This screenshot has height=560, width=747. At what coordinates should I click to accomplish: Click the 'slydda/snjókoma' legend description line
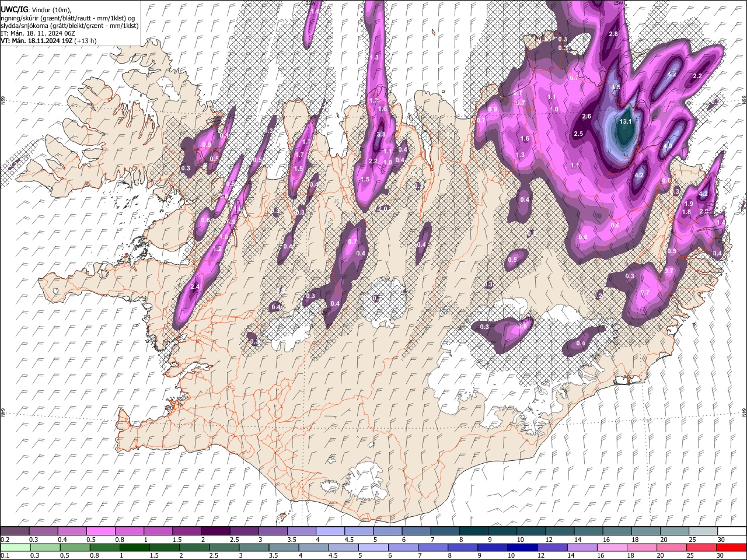tap(69, 26)
